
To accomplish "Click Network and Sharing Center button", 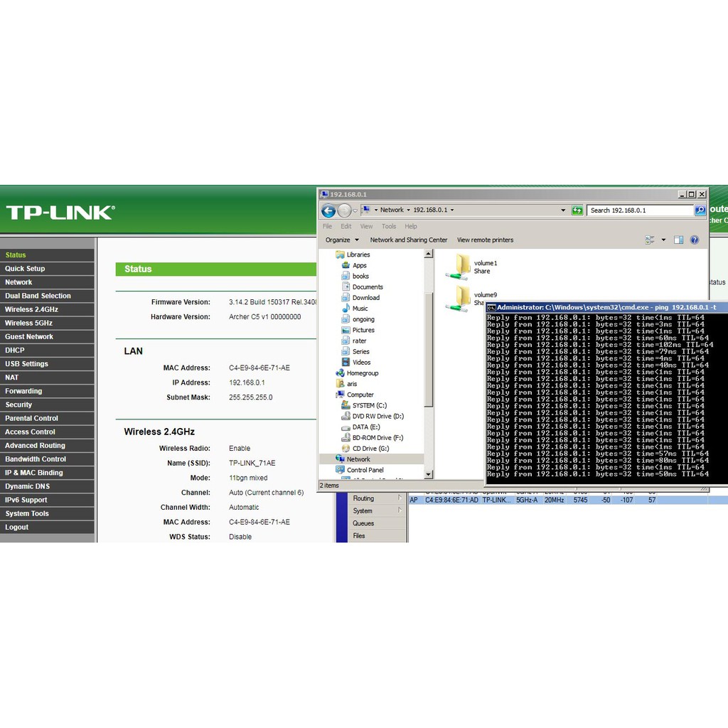I will (x=409, y=240).
